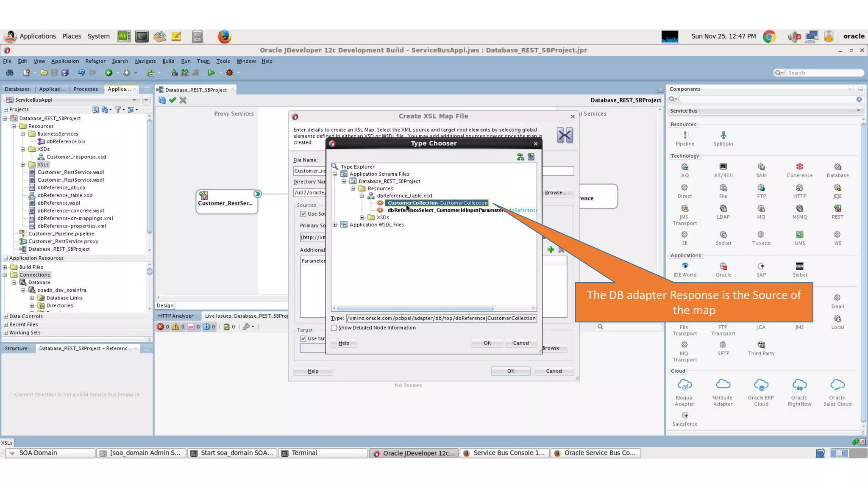Expand the Data Controls section

click(x=6, y=316)
